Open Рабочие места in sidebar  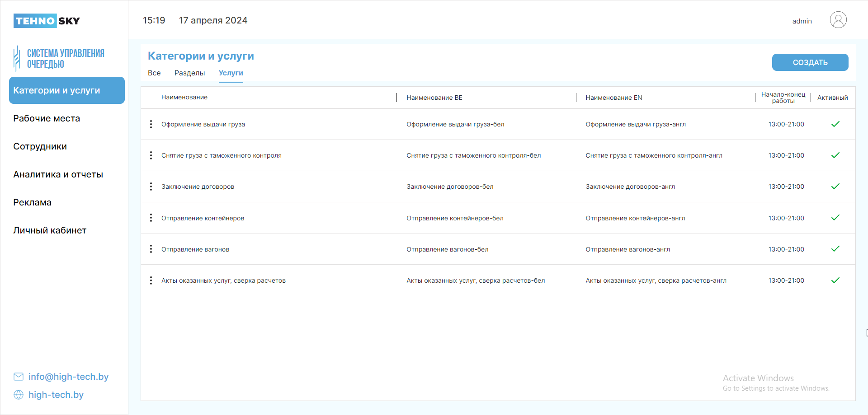click(47, 118)
